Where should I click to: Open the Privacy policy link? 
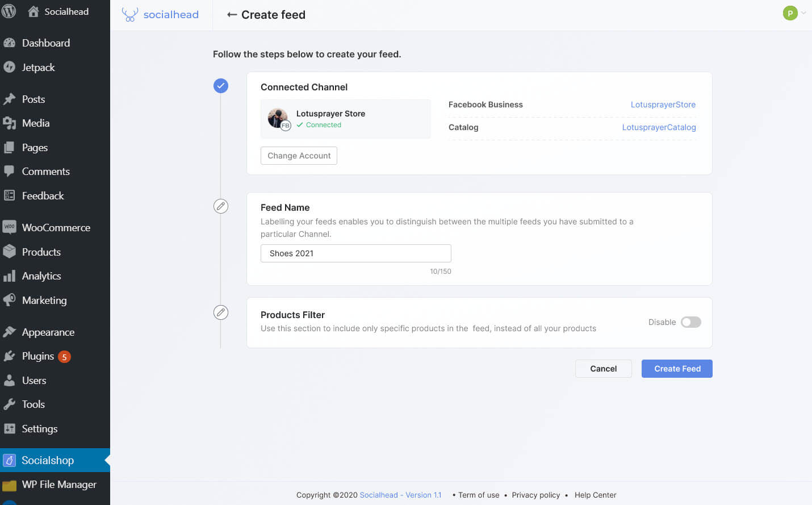click(x=535, y=495)
